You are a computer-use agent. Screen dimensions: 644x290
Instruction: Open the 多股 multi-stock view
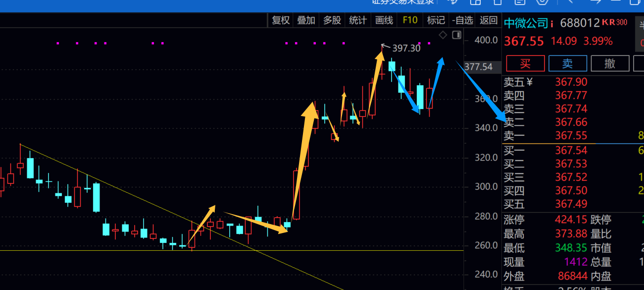pos(332,20)
